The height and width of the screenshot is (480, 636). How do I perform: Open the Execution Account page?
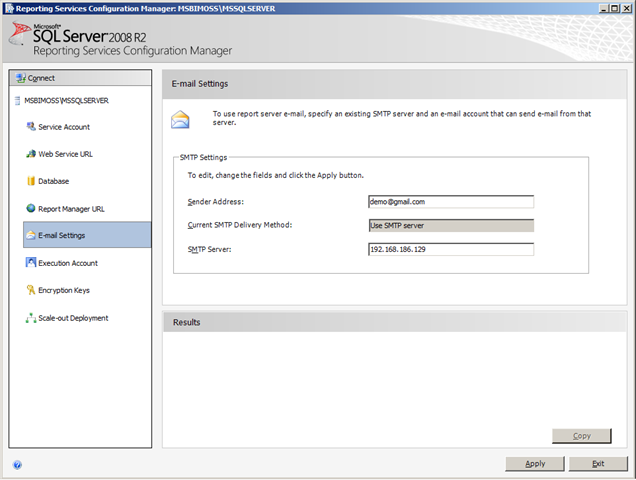click(x=68, y=263)
